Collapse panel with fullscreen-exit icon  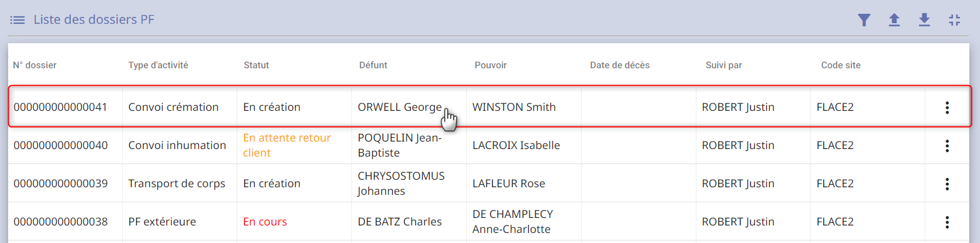click(x=954, y=20)
